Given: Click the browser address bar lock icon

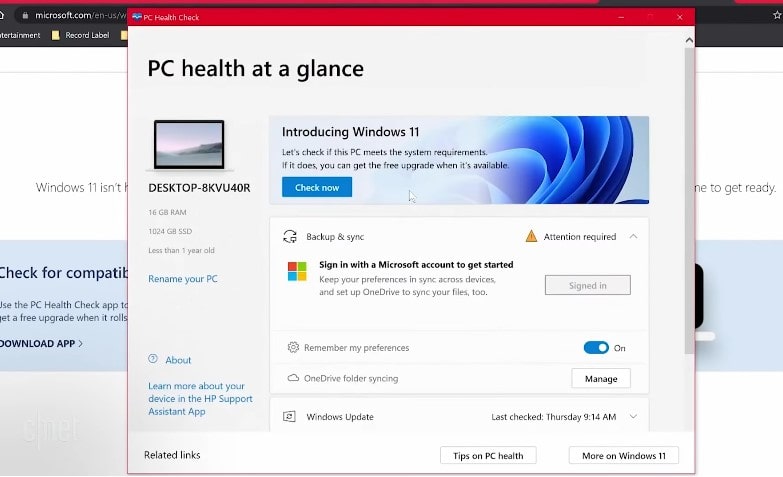Looking at the screenshot, I should [25, 15].
